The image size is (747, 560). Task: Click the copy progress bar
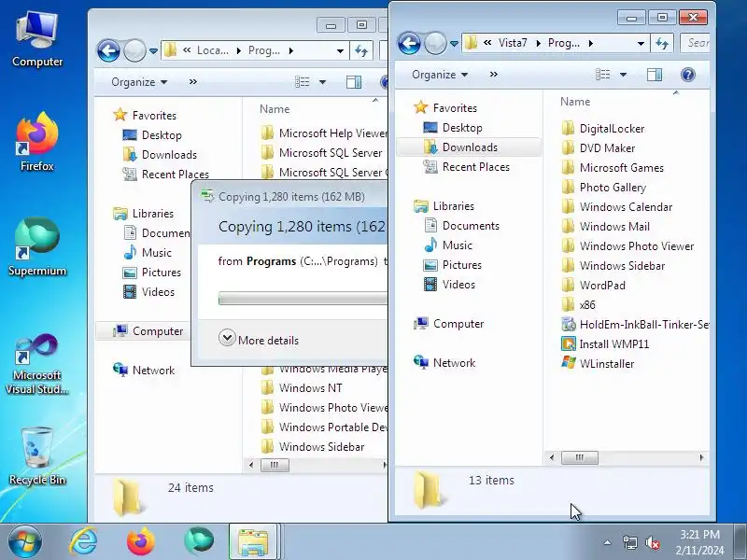pyautogui.click(x=303, y=299)
